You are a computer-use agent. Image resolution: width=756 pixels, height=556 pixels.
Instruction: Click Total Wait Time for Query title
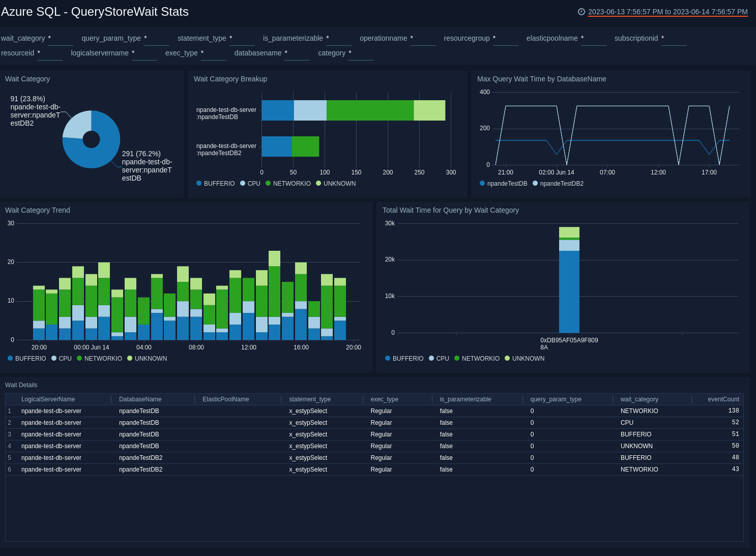(x=451, y=210)
